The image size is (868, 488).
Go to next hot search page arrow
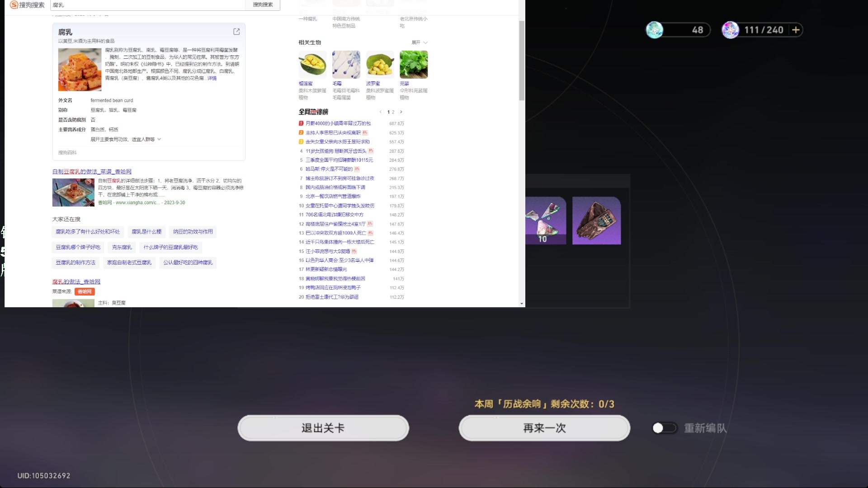click(x=401, y=112)
